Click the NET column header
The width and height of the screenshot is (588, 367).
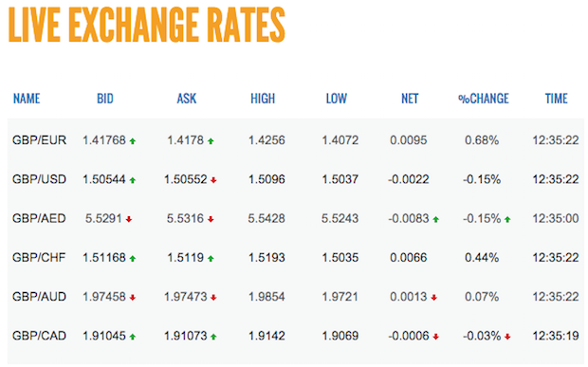(x=410, y=99)
